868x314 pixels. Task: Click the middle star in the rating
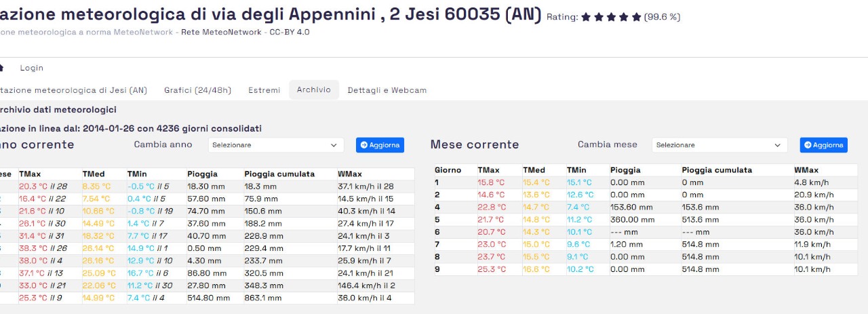[x=611, y=17]
